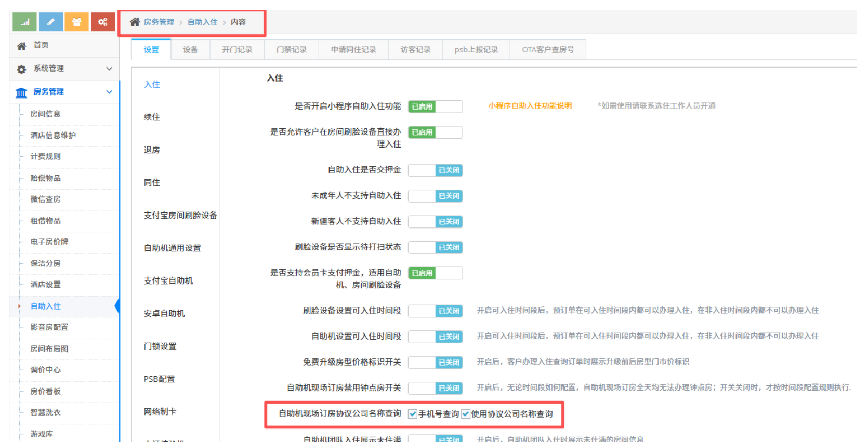Select 退房 in settings side list

click(152, 150)
